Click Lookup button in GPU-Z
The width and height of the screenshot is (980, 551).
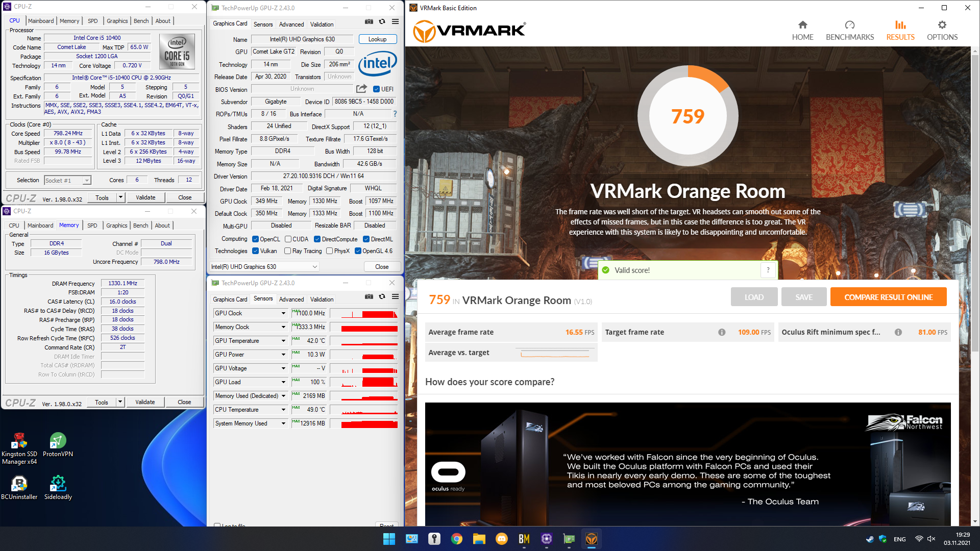click(377, 39)
